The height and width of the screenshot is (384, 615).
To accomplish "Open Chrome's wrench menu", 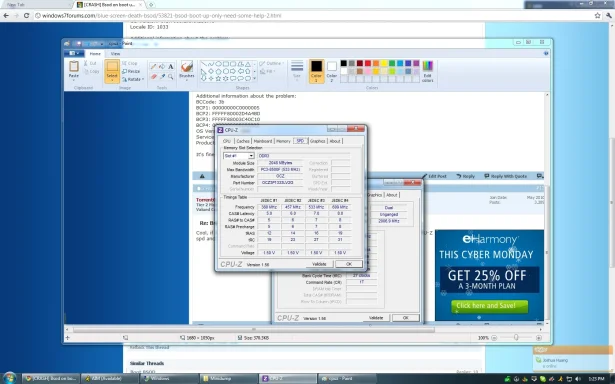I will point(609,16).
